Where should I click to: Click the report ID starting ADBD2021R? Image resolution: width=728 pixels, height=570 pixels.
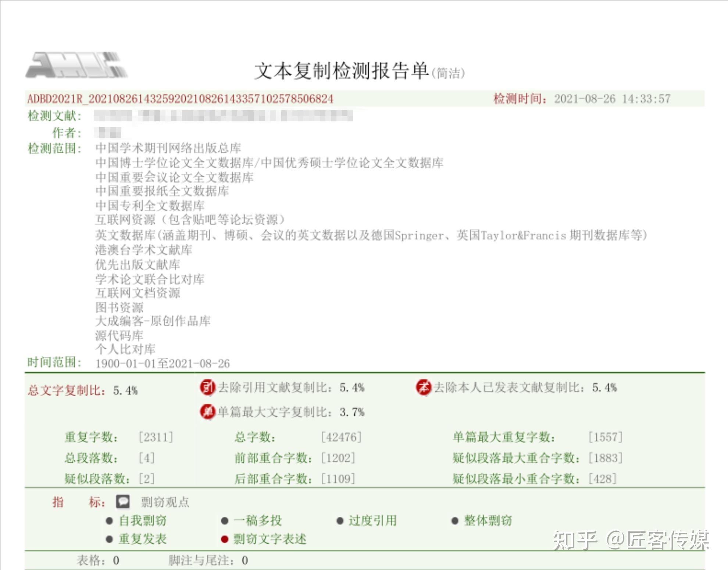[x=180, y=99]
